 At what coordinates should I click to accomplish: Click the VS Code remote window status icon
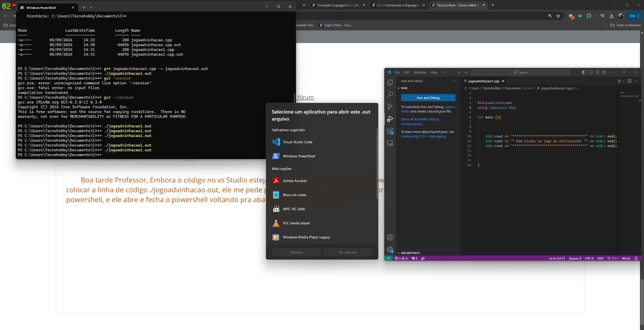[388, 258]
